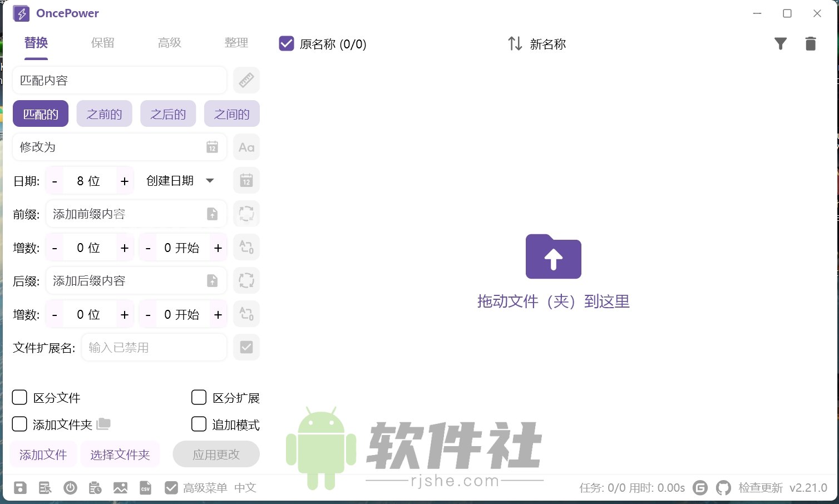This screenshot has height=504, width=839.
Task: Click the trash can icon
Action: (x=811, y=43)
